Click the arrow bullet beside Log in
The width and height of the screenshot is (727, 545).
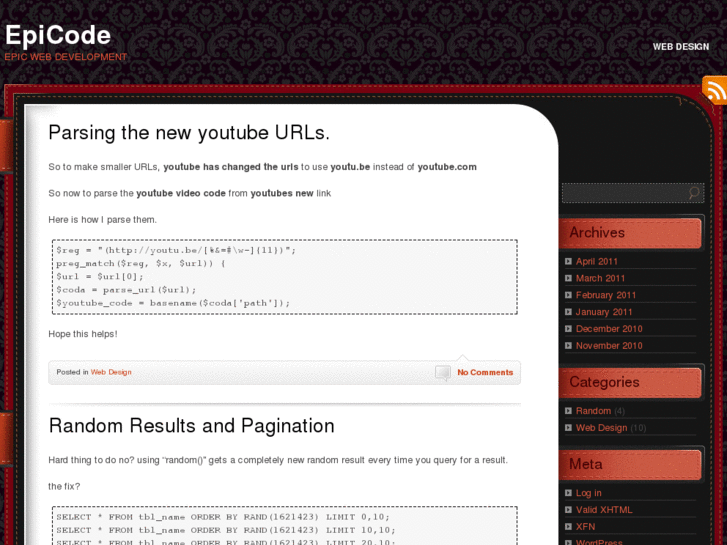coord(568,493)
